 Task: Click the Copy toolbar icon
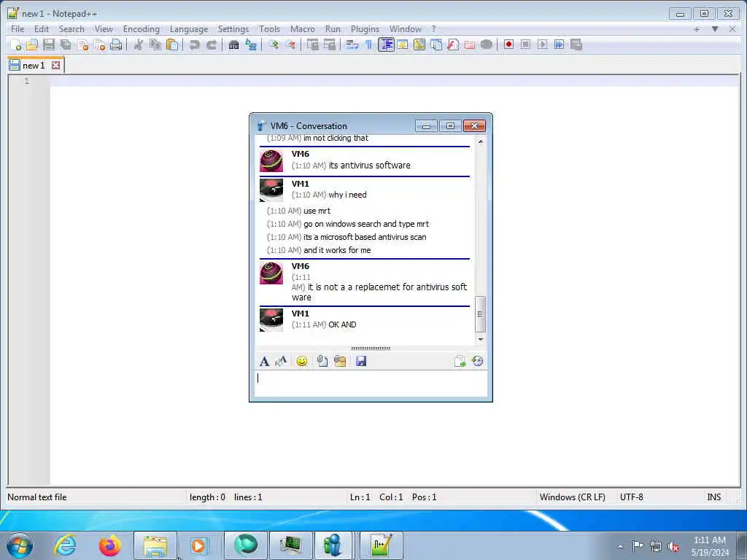(155, 44)
